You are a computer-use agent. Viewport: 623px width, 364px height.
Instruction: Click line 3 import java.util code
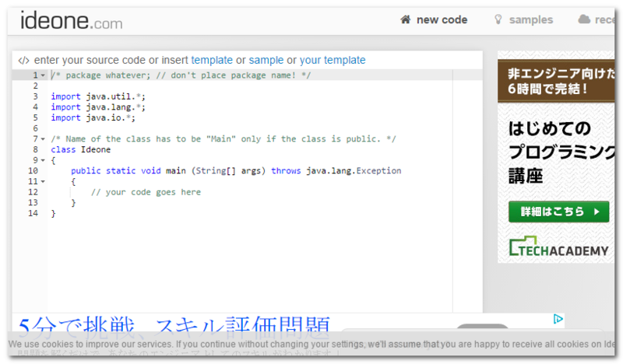click(98, 96)
